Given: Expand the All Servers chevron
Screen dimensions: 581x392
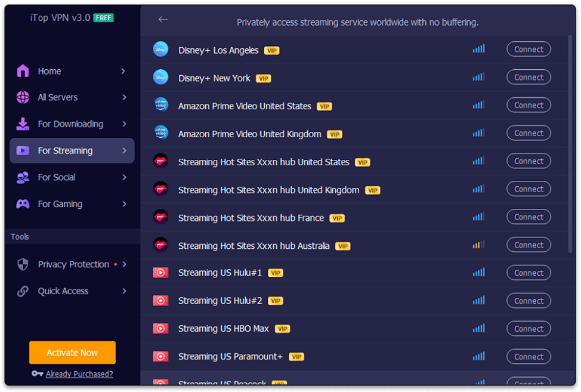Looking at the screenshot, I should pyautogui.click(x=124, y=97).
